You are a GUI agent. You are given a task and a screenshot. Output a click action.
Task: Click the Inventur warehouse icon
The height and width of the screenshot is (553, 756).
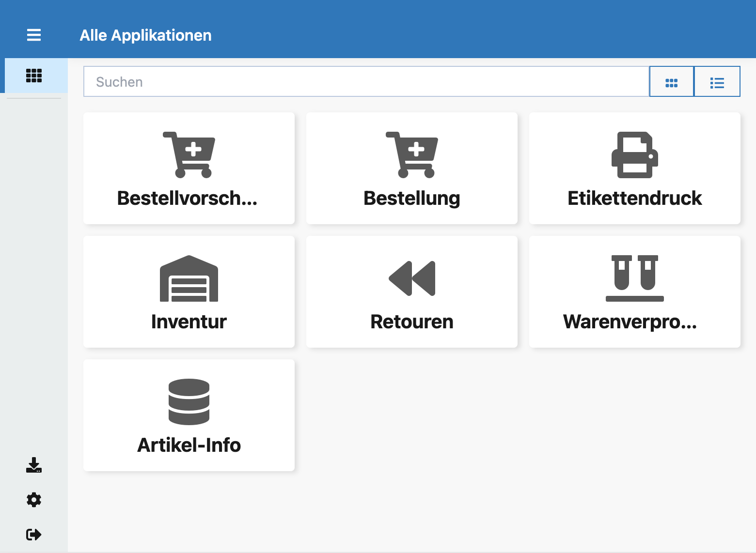tap(189, 278)
